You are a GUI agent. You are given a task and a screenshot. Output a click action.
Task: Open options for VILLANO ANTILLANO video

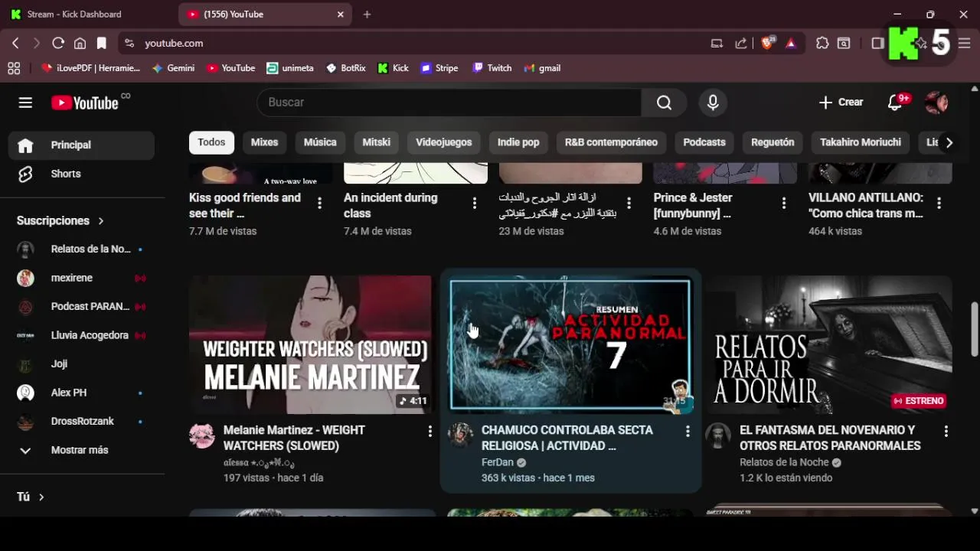(939, 203)
